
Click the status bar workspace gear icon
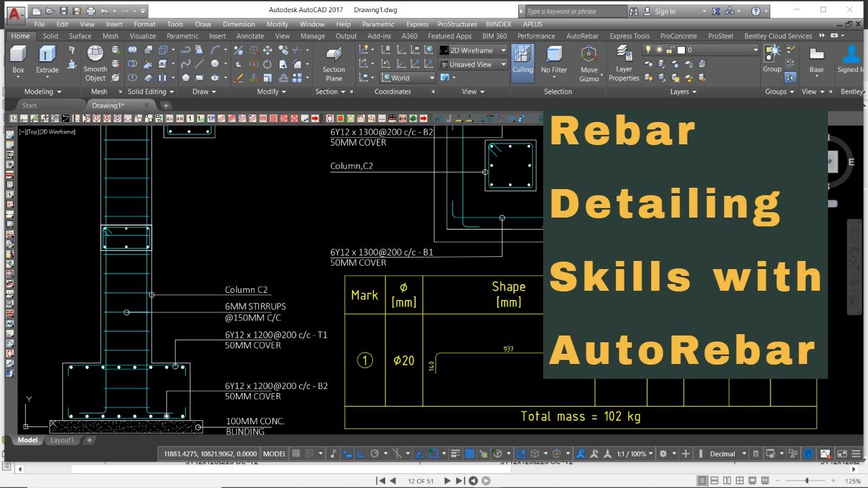pos(663,453)
